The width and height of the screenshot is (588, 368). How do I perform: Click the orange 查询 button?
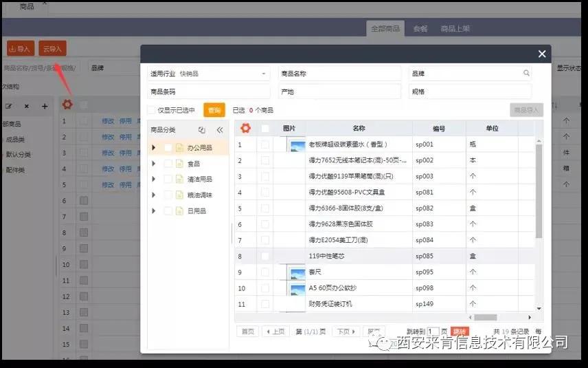coord(214,110)
